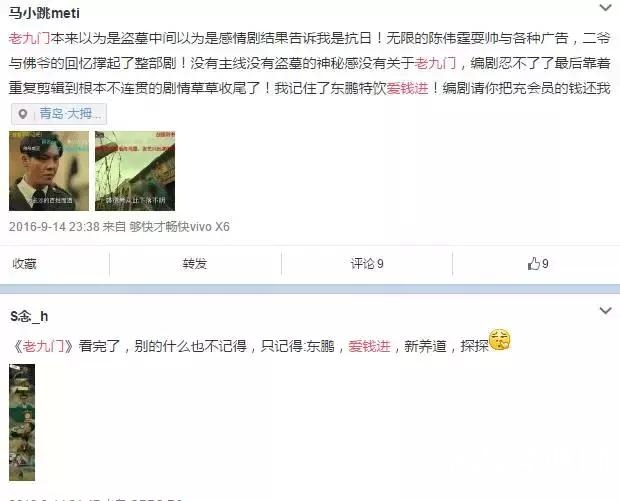Visit the 马小跳meti user profile
The image size is (620, 501).
pyautogui.click(x=44, y=13)
